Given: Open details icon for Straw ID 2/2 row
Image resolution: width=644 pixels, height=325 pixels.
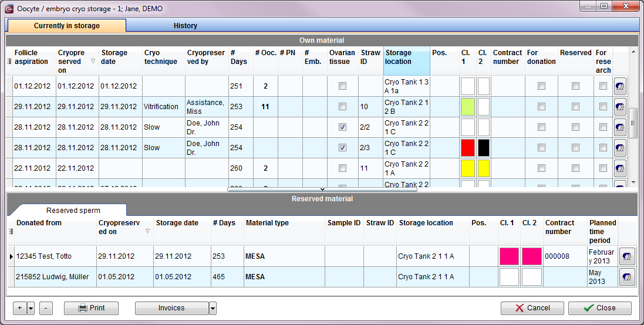Looking at the screenshot, I should [x=620, y=127].
